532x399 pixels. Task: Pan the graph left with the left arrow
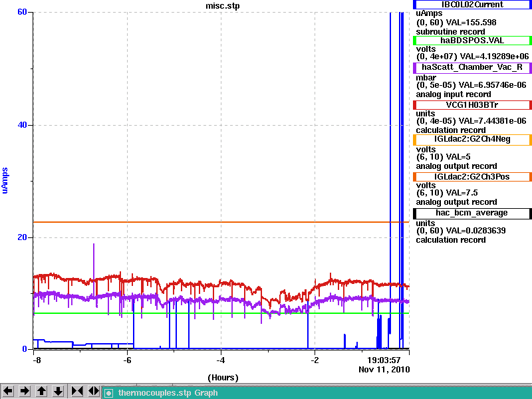8,391
